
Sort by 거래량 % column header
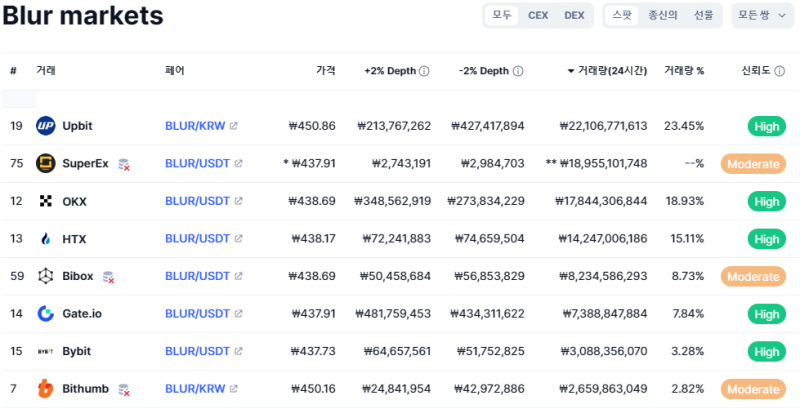(x=684, y=71)
